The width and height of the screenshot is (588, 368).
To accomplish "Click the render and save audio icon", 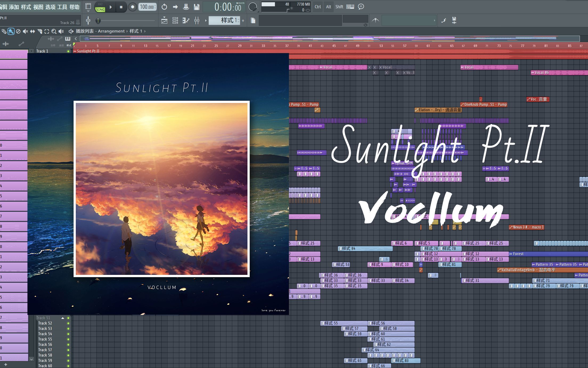I will 454,20.
